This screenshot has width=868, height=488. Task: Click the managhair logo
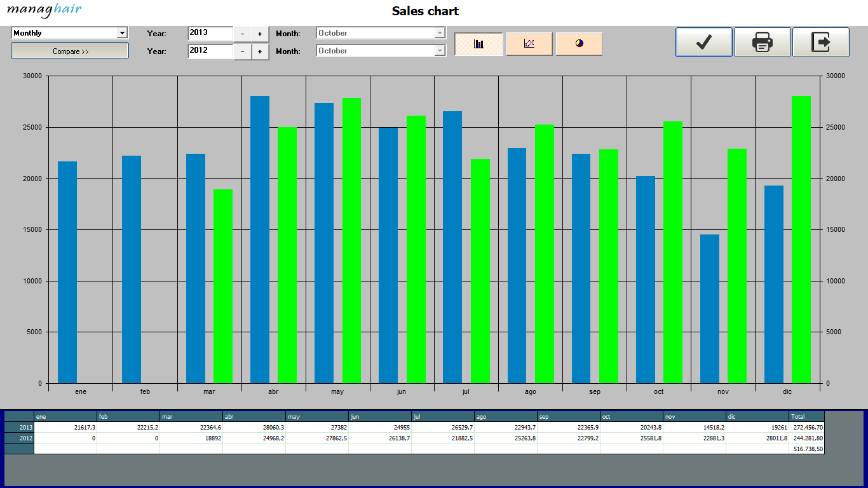click(44, 10)
